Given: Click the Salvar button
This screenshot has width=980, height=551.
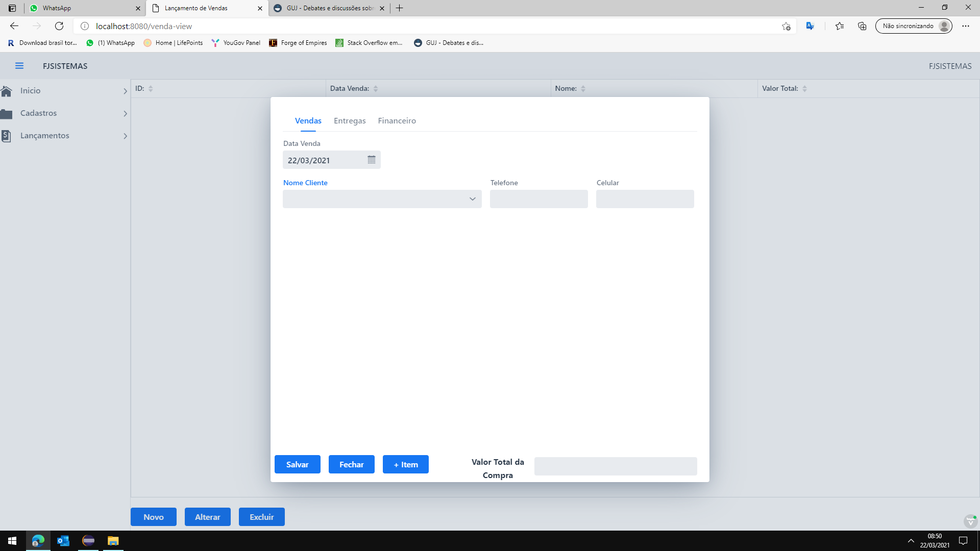Looking at the screenshot, I should 297,464.
